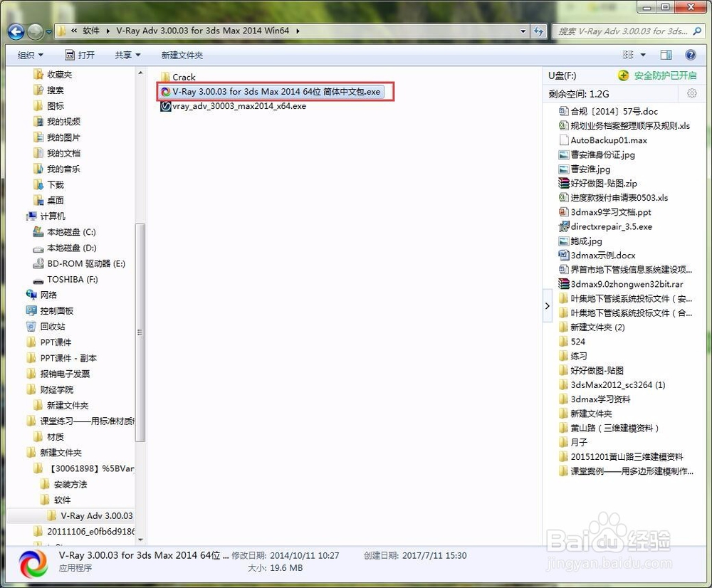This screenshot has height=588, width=712.
Task: Click 新建文件夹 in the toolbar
Action: click(x=182, y=55)
